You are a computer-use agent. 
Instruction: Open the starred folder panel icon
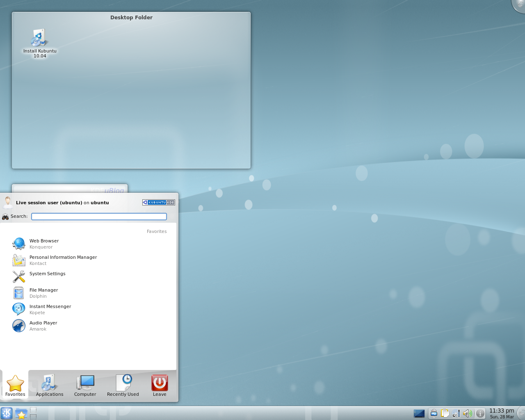point(21,413)
